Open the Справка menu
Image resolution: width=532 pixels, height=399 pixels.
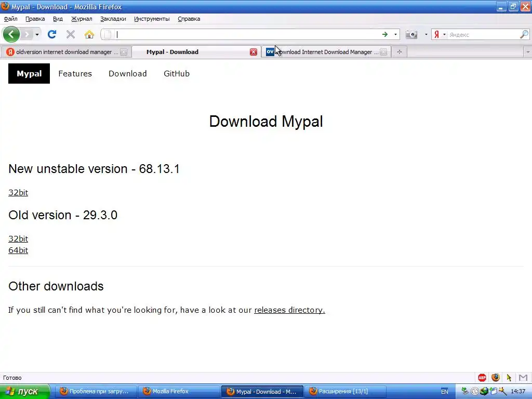(189, 19)
